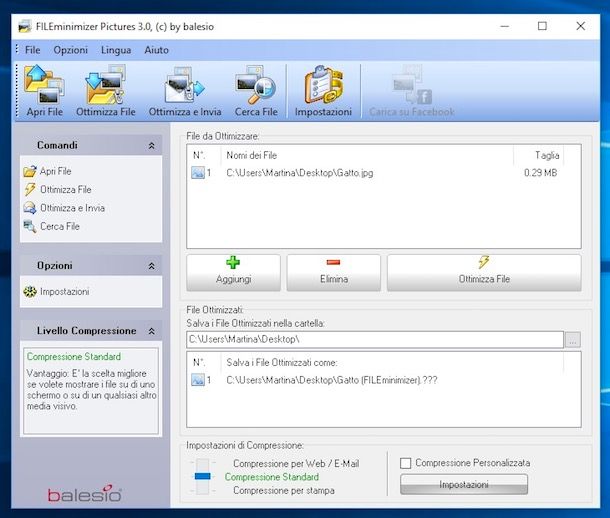Click the browse folder button with ellipsis
The image size is (610, 518).
[x=572, y=340]
